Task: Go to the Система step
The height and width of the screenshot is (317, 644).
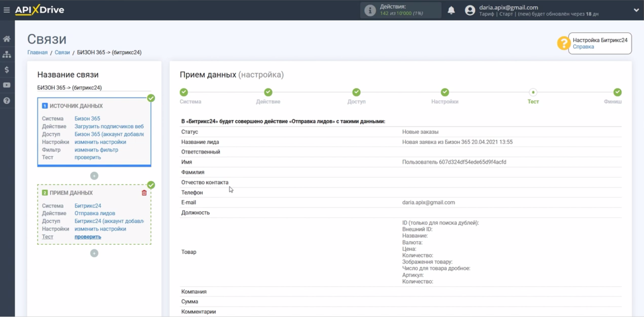Action: [x=184, y=92]
